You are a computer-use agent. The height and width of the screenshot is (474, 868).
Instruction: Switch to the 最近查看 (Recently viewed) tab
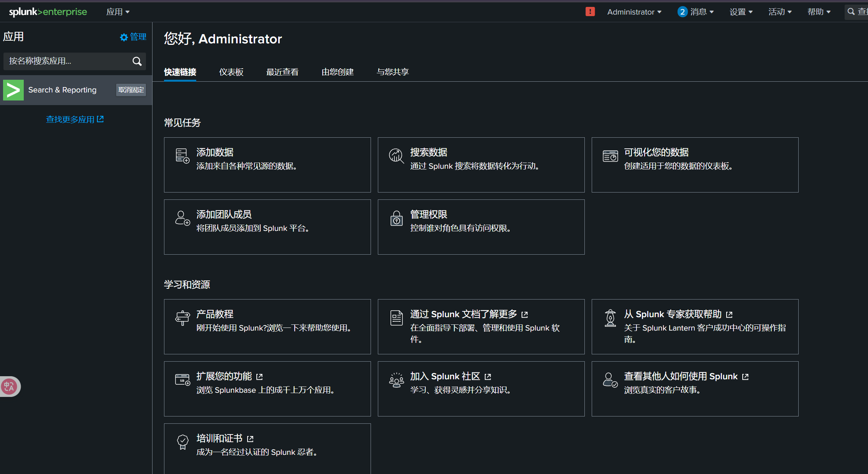click(x=282, y=72)
